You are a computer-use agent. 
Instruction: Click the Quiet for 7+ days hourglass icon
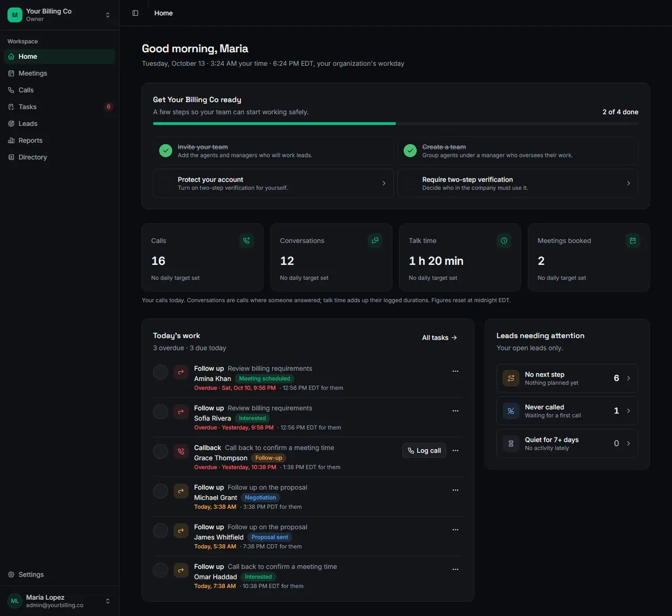[x=511, y=443]
